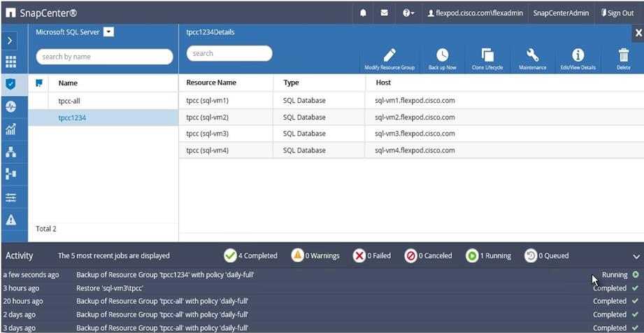Click 'Total 2' count text
The image size is (644, 333).
point(46,229)
